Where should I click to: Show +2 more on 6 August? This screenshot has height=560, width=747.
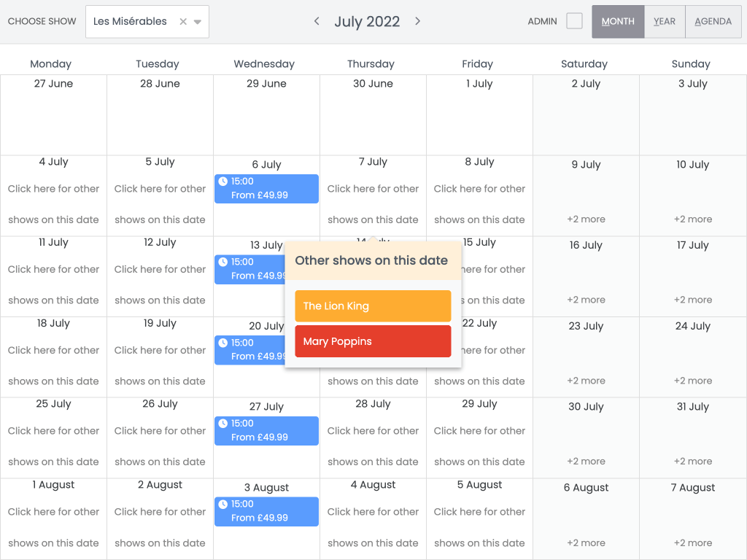(x=586, y=542)
